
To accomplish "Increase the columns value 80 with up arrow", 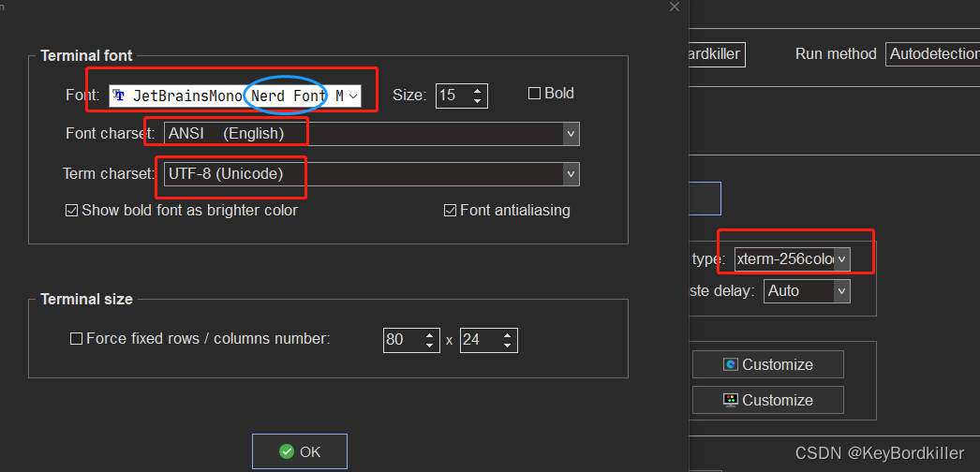I will (x=429, y=334).
